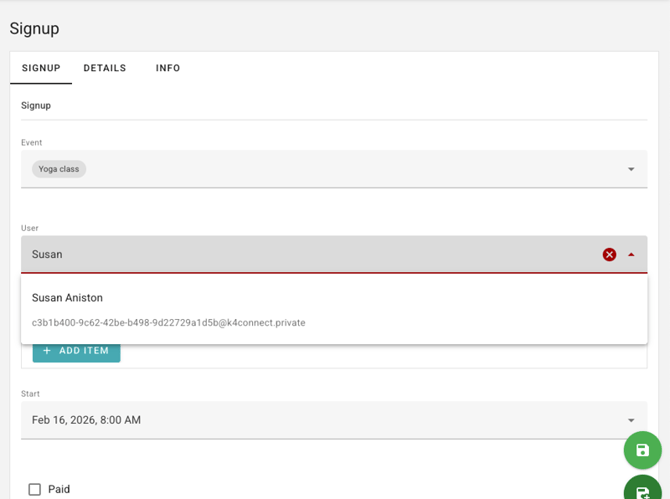Select the SIGNUP tab
The height and width of the screenshot is (499, 670).
point(41,68)
